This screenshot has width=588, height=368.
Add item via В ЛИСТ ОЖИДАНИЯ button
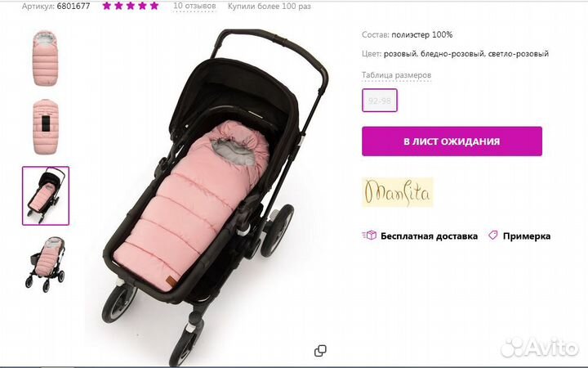(x=452, y=141)
